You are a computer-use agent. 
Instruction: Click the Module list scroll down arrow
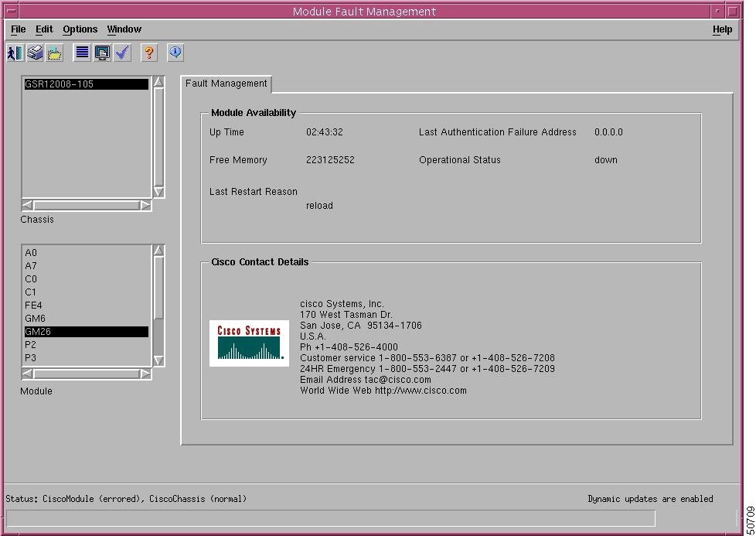coord(158,361)
